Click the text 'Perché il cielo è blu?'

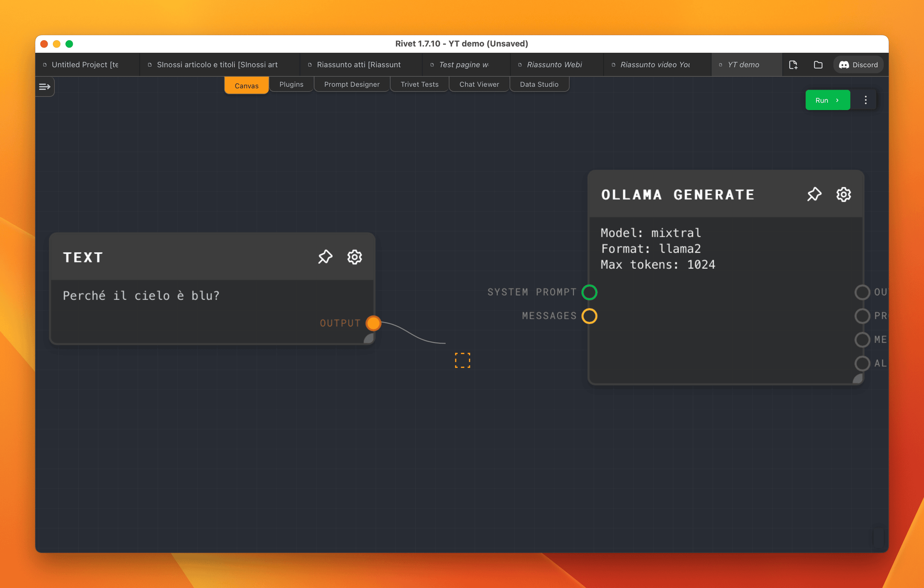[x=141, y=295]
